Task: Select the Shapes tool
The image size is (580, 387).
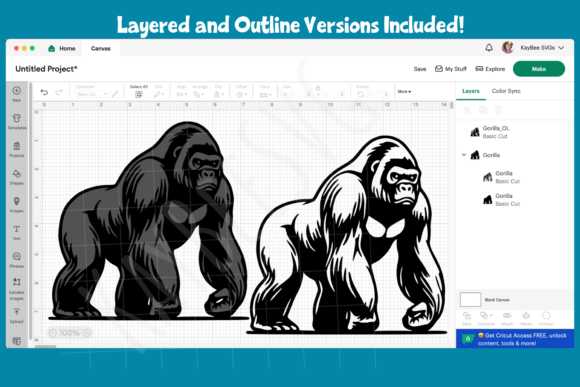Action: (17, 177)
